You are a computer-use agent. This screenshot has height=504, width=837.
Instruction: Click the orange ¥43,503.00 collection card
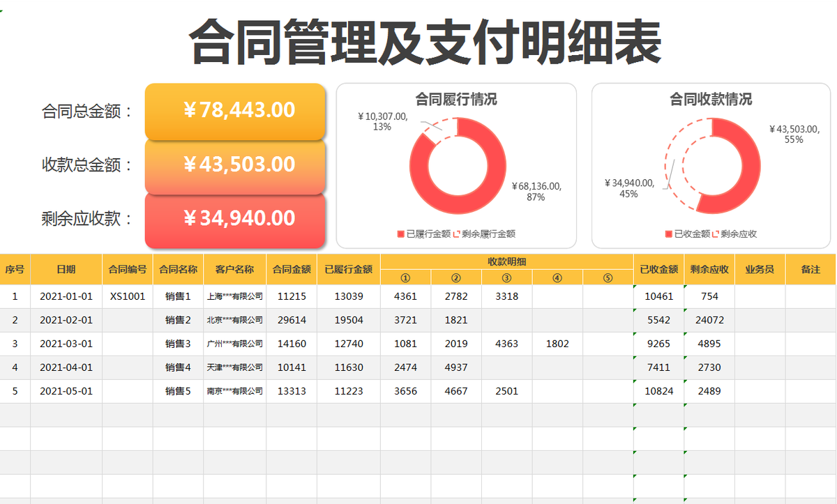(x=234, y=165)
